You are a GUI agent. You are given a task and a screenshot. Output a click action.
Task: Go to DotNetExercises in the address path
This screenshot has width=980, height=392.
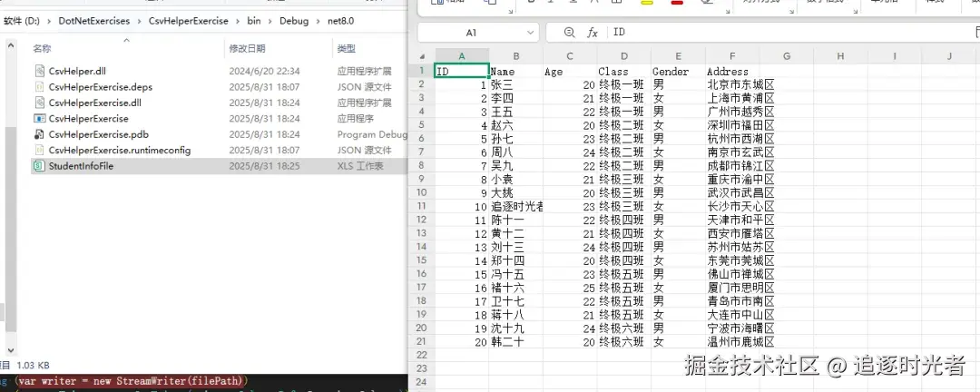pos(94,21)
